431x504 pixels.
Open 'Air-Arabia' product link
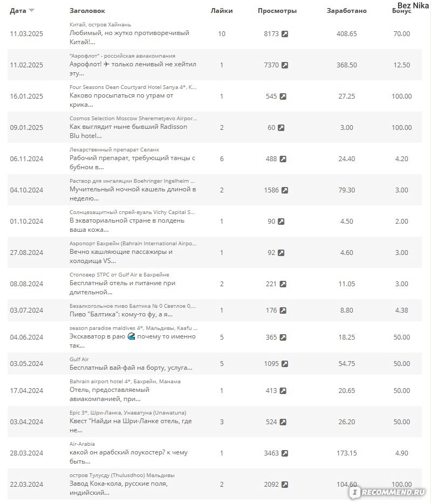[82, 444]
